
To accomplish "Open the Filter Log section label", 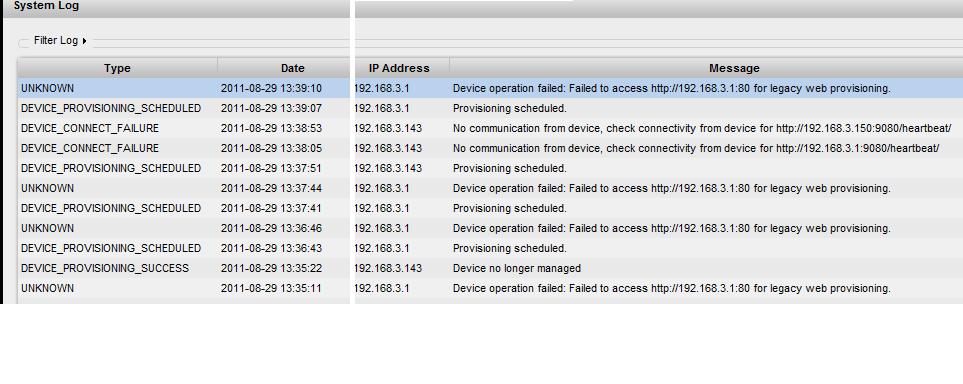I will pos(56,41).
